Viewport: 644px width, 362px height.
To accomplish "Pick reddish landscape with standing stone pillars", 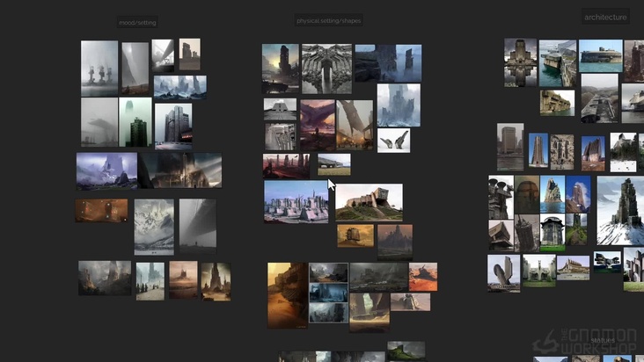I will click(286, 166).
